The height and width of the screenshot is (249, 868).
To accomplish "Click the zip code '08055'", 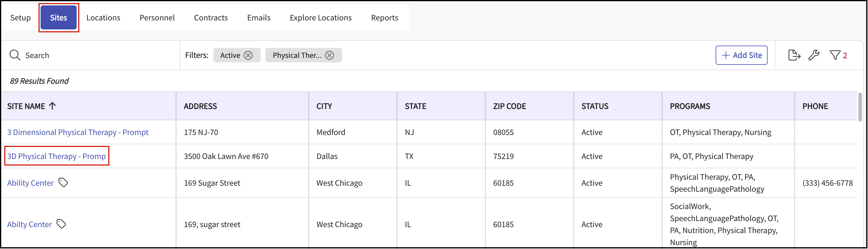I will pos(503,132).
